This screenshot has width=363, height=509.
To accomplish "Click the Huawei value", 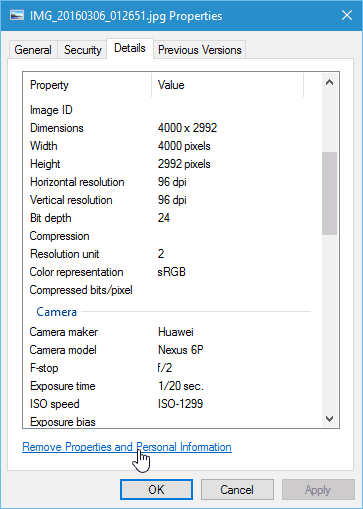I will [176, 332].
